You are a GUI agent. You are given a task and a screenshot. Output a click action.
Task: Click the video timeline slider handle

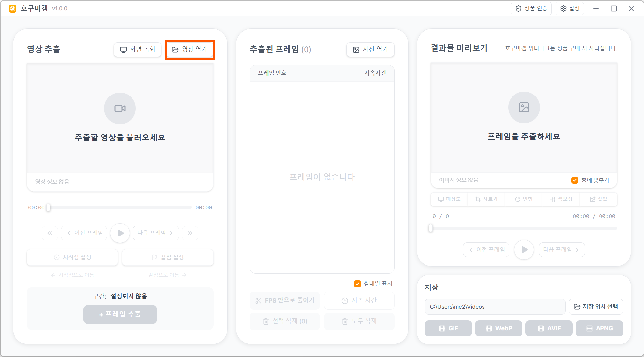click(48, 207)
